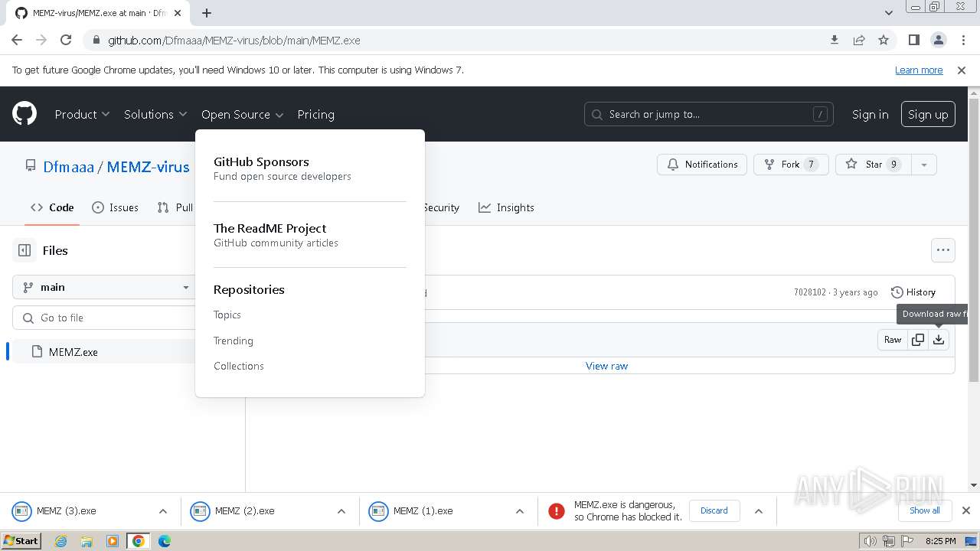Choose Topics under Repositories

pyautogui.click(x=227, y=315)
